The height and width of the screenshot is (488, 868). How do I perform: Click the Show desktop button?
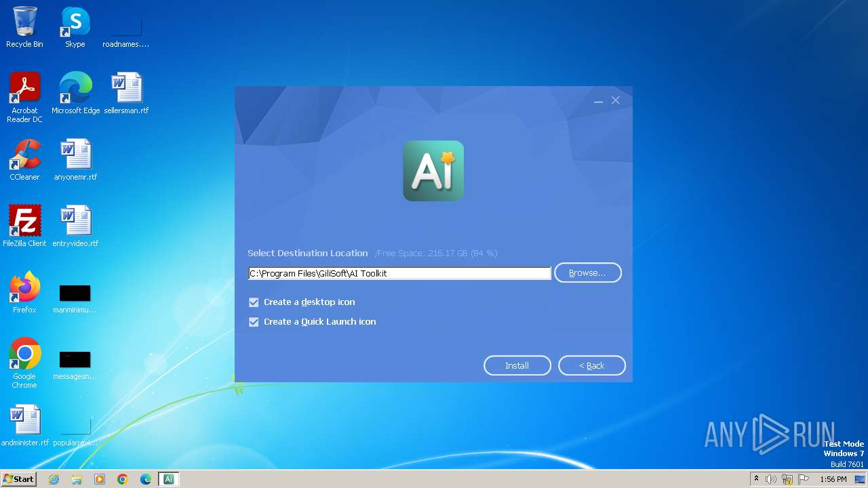[861, 479]
